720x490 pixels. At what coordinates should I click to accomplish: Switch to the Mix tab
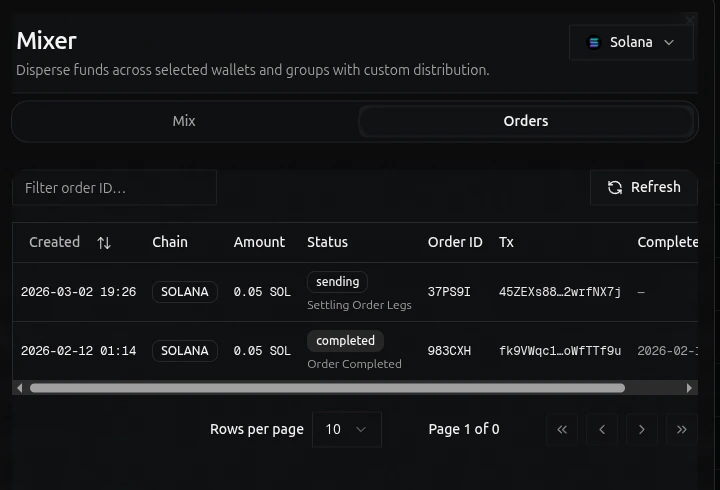[x=184, y=121]
